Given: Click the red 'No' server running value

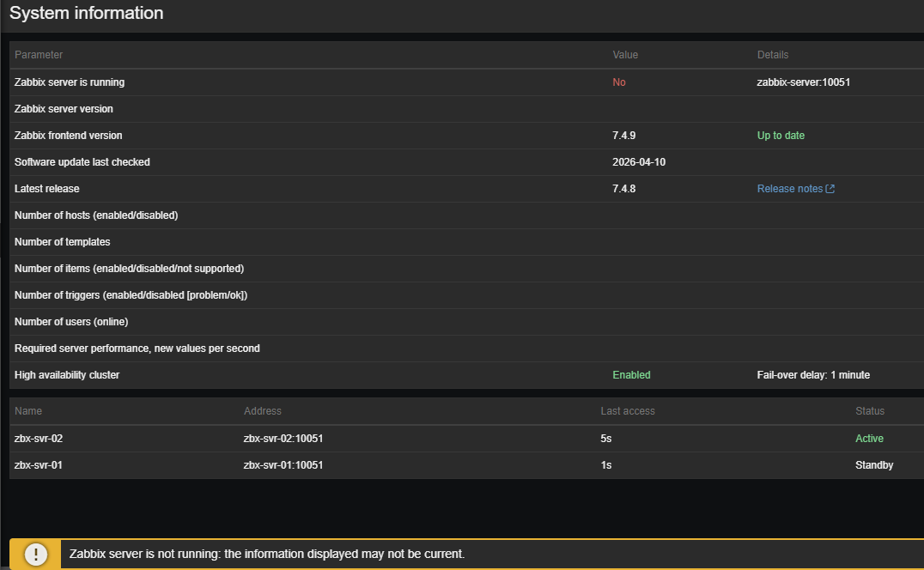Looking at the screenshot, I should pyautogui.click(x=619, y=82).
